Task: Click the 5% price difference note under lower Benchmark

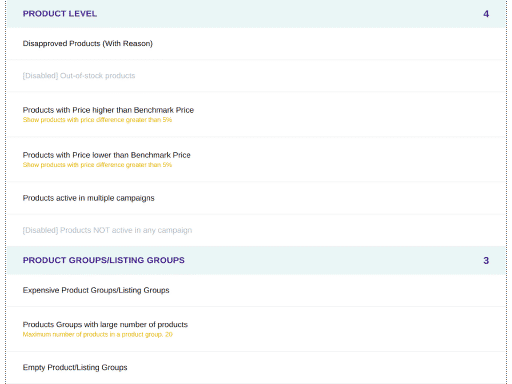Action: coord(97,165)
